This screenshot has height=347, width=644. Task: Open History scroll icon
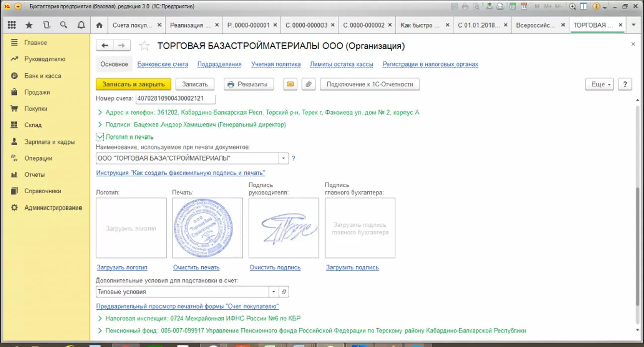[46, 25]
